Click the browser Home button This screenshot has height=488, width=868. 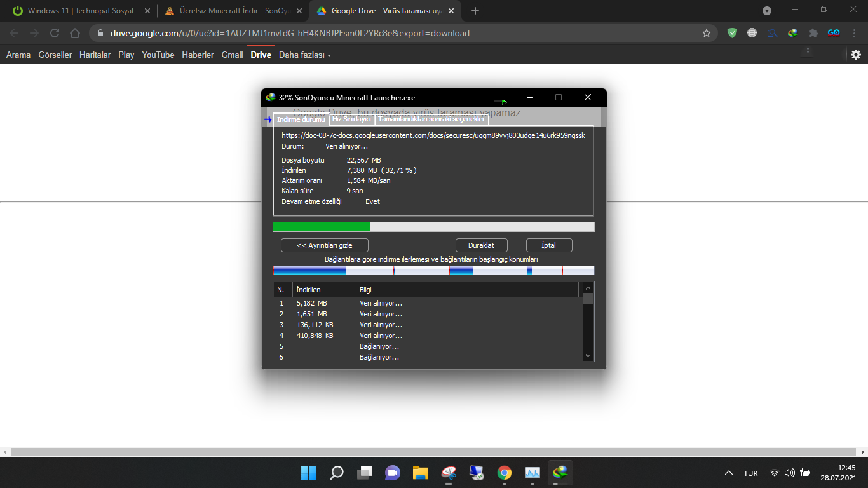coord(75,33)
